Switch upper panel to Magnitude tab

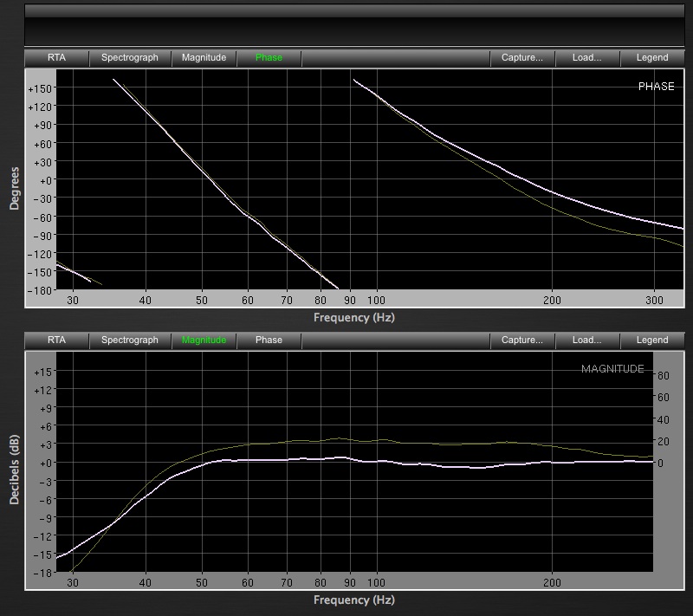204,58
